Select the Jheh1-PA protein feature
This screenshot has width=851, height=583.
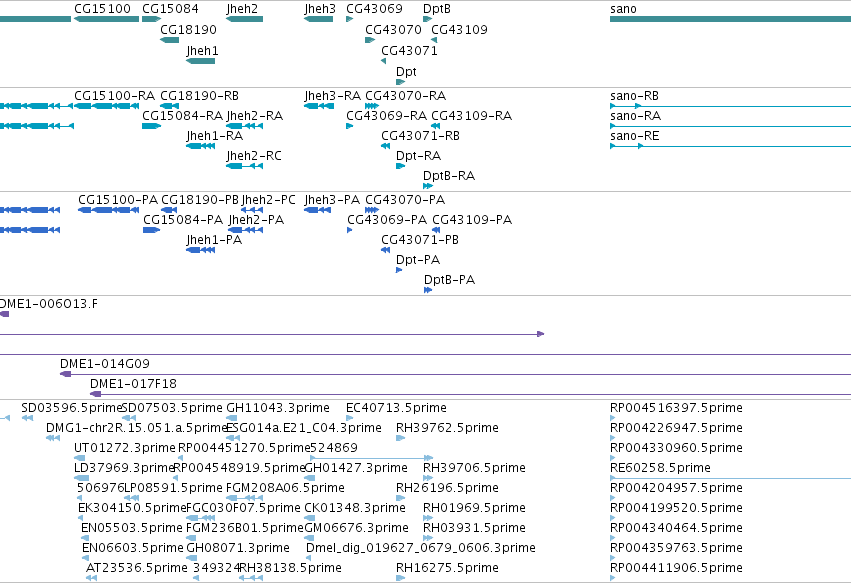click(x=200, y=250)
